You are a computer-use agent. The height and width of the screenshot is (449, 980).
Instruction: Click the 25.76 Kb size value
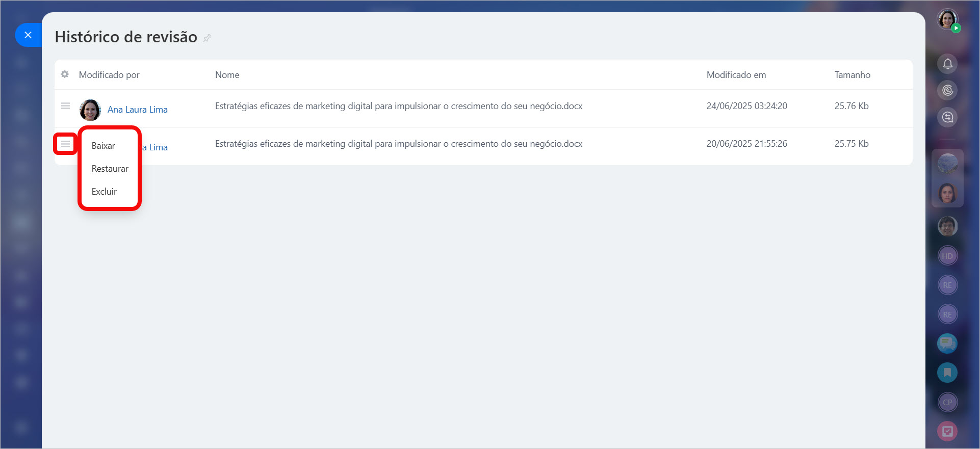tap(852, 106)
